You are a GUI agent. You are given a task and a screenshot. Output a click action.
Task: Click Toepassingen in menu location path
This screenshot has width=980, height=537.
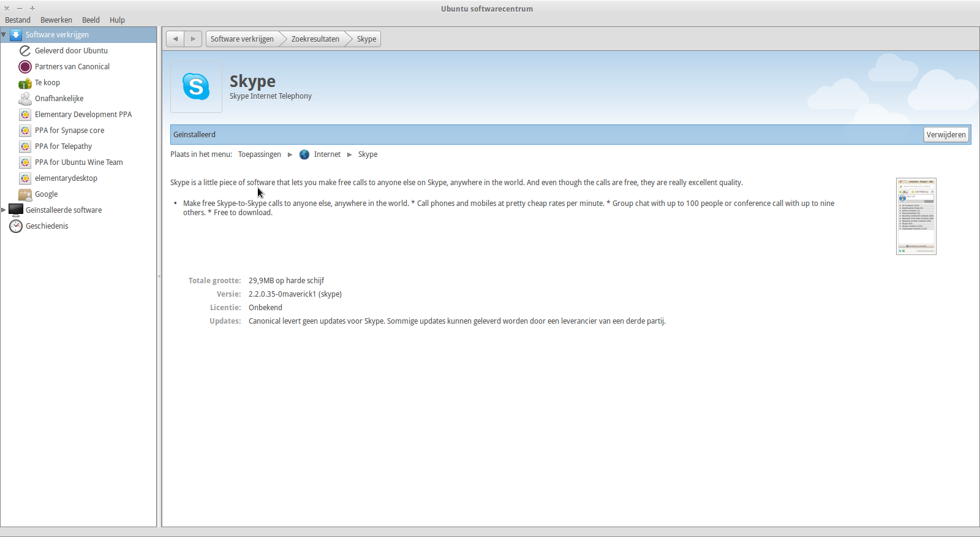[260, 154]
